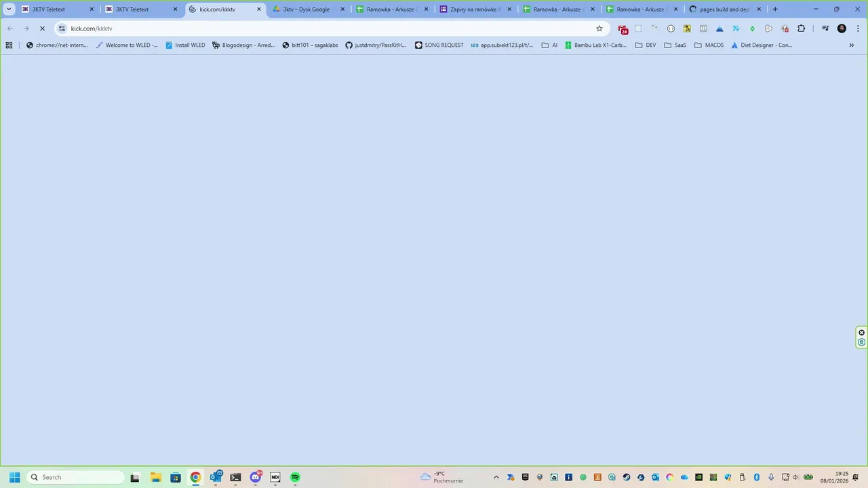Open Steam from the system tray
The height and width of the screenshot is (488, 868).
click(x=627, y=477)
